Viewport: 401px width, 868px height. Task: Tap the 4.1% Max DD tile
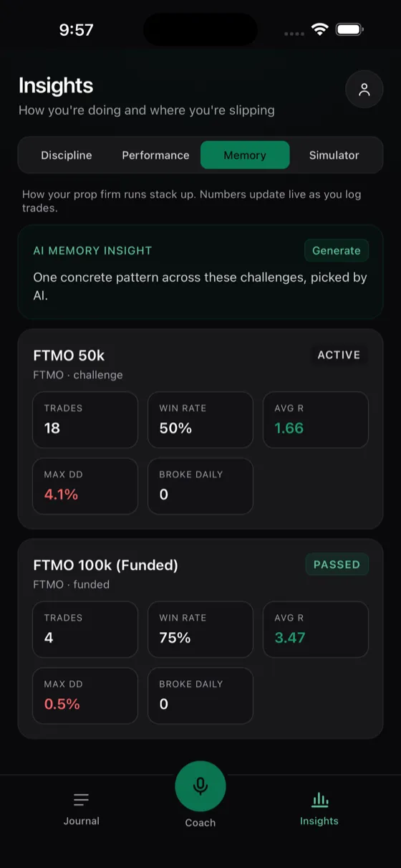point(85,486)
